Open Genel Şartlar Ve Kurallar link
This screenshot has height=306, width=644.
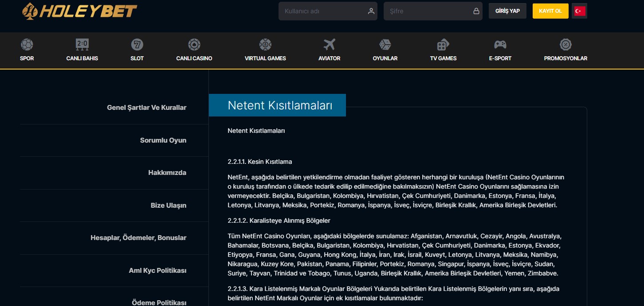click(x=147, y=108)
